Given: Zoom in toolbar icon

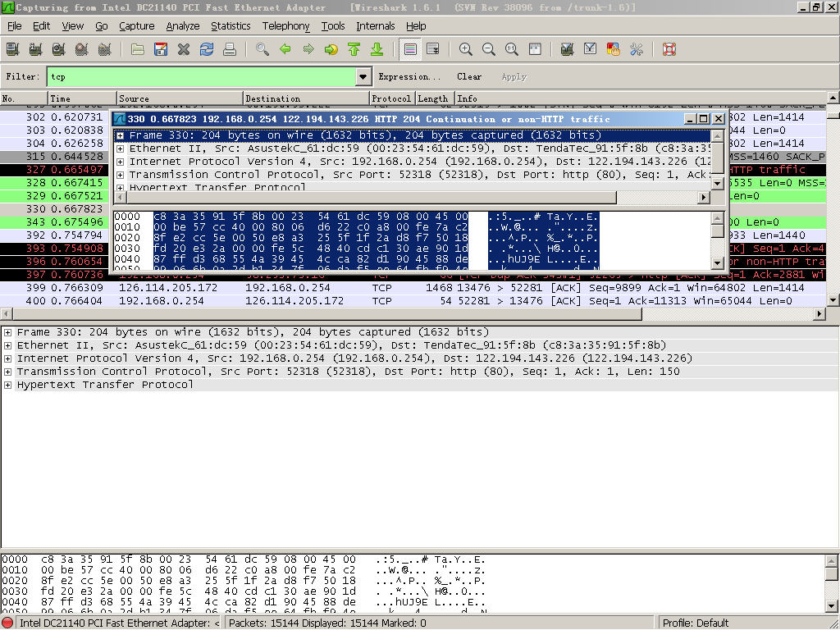Looking at the screenshot, I should pos(466,49).
